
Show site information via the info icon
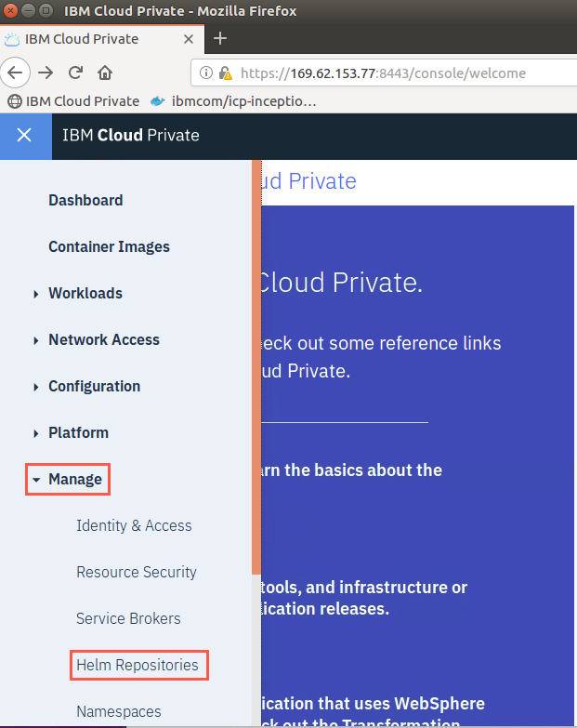pos(206,73)
